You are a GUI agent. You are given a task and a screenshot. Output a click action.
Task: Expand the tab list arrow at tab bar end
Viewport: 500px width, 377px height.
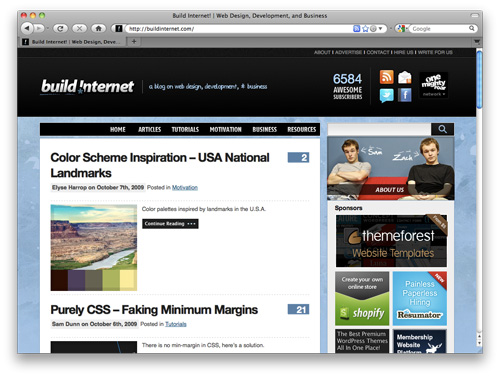(x=477, y=42)
